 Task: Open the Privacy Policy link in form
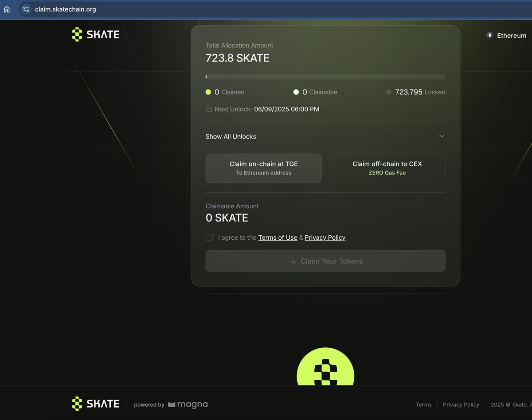pos(325,237)
